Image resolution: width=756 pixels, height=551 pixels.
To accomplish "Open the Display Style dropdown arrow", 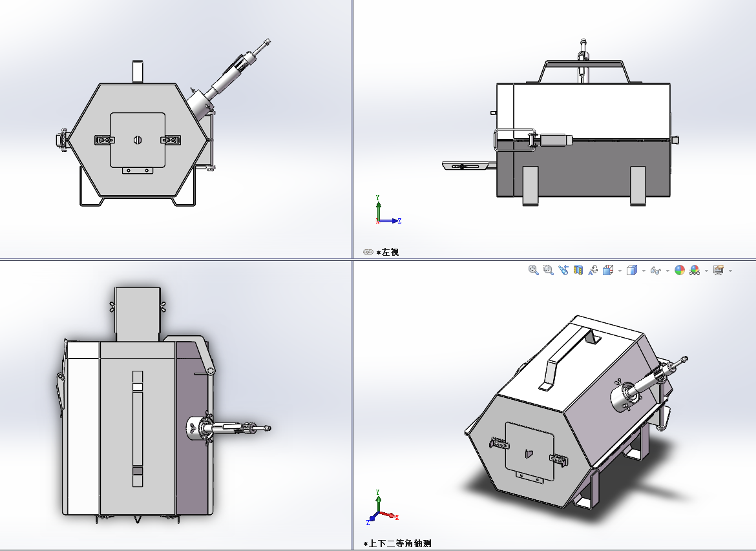I will tap(644, 271).
